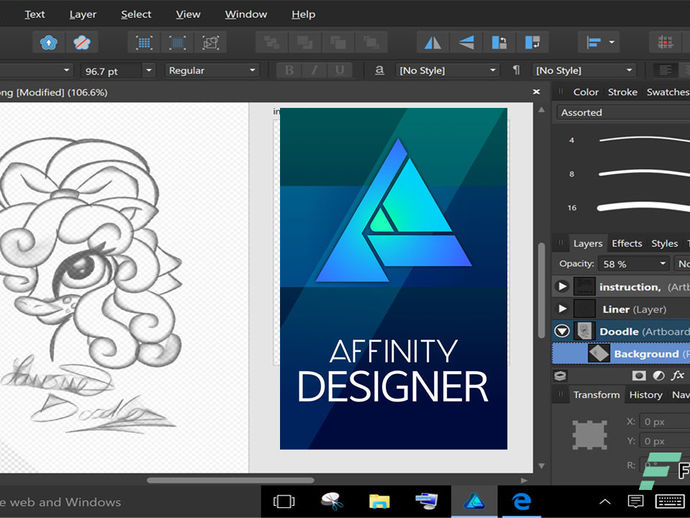Click the Rotate anticlockwise icon
690x518 pixels.
coord(499,43)
